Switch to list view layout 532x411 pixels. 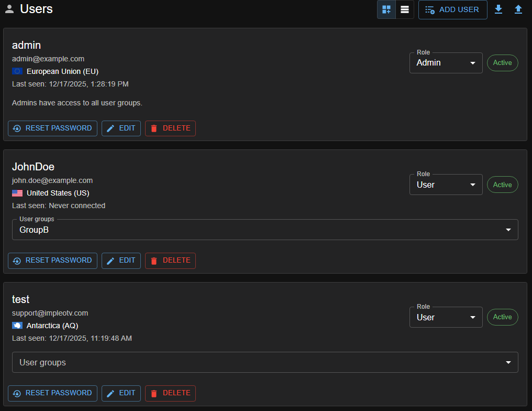coord(404,9)
